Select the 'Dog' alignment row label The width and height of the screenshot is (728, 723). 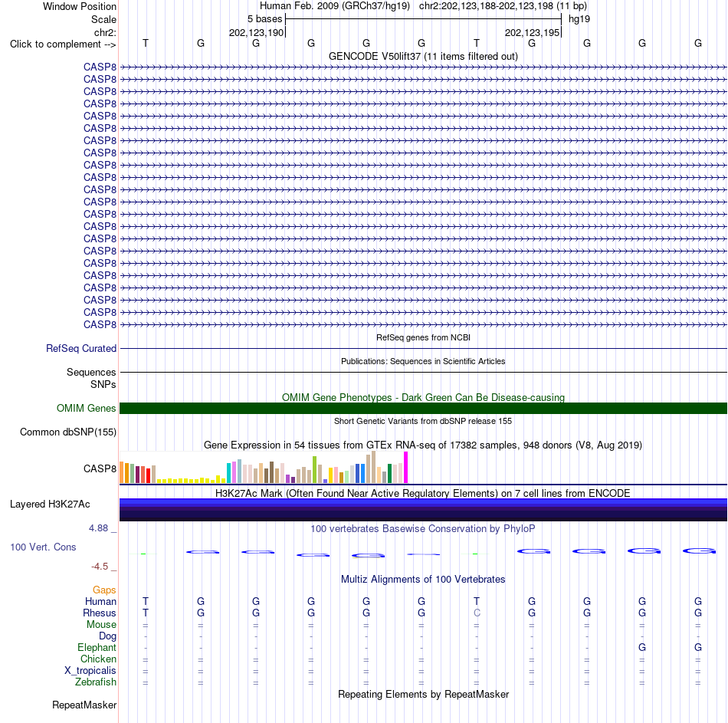pyautogui.click(x=107, y=636)
